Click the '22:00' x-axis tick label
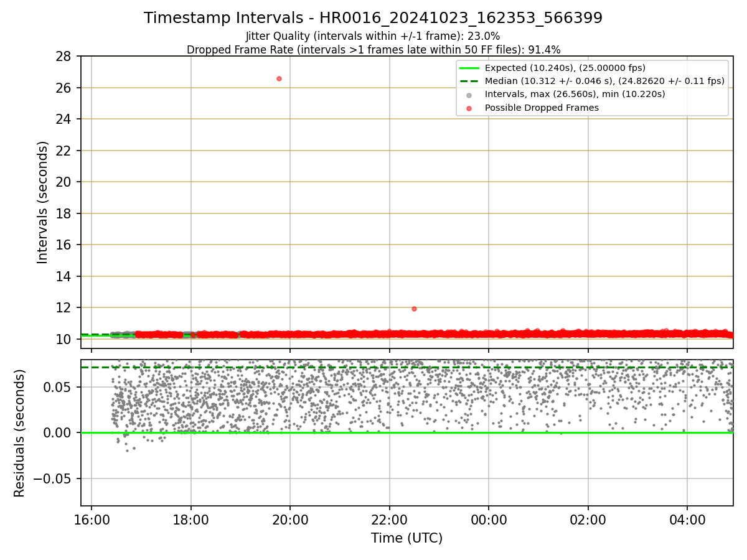 (389, 519)
